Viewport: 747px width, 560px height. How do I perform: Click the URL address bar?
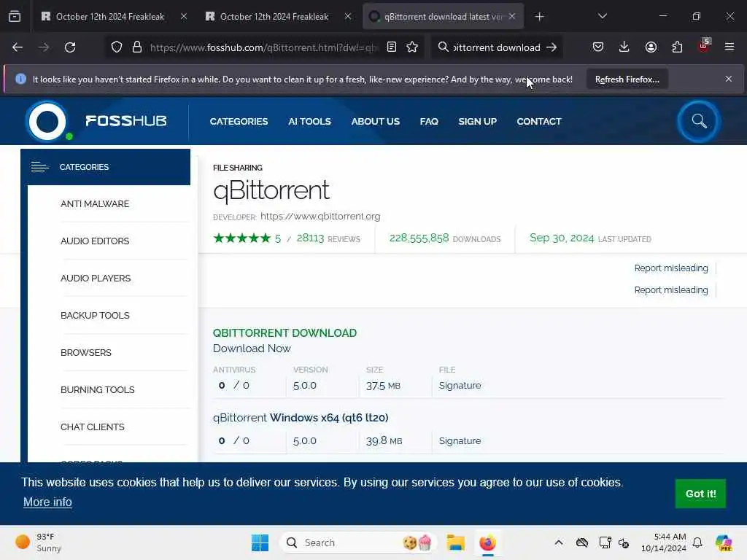pyautogui.click(x=264, y=47)
